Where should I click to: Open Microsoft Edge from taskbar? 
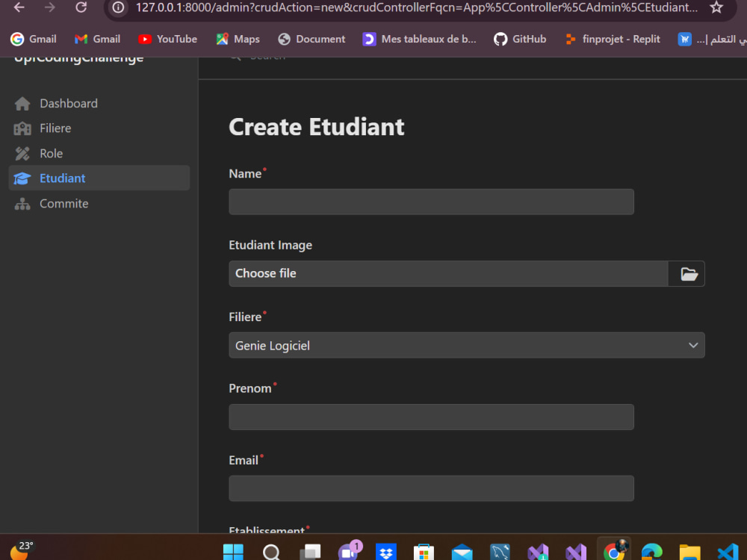(651, 552)
